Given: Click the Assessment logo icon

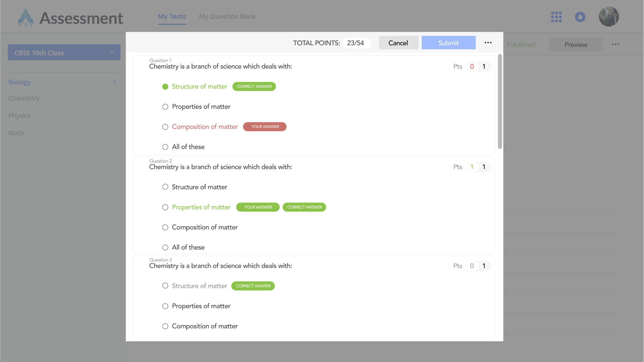Looking at the screenshot, I should (25, 18).
